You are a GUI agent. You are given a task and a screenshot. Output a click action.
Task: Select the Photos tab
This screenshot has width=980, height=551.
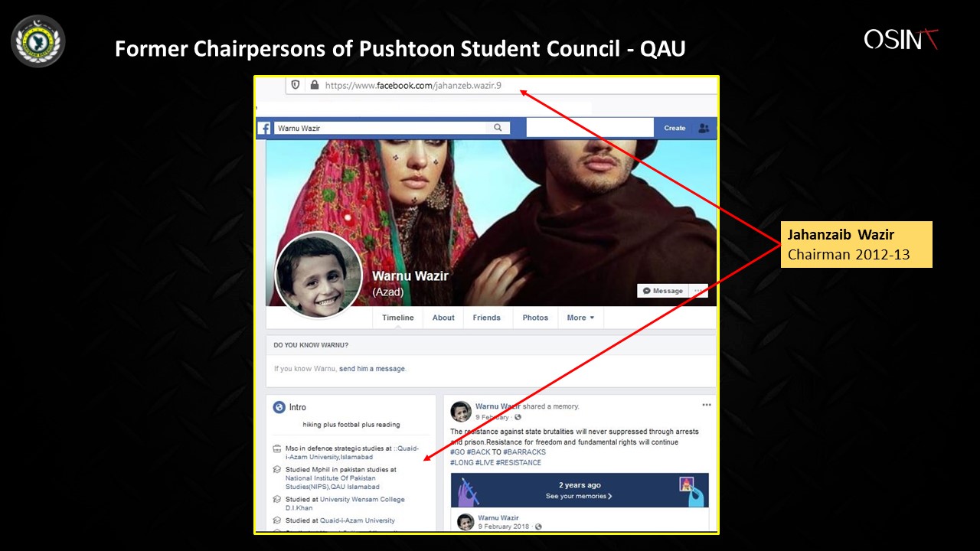click(535, 318)
